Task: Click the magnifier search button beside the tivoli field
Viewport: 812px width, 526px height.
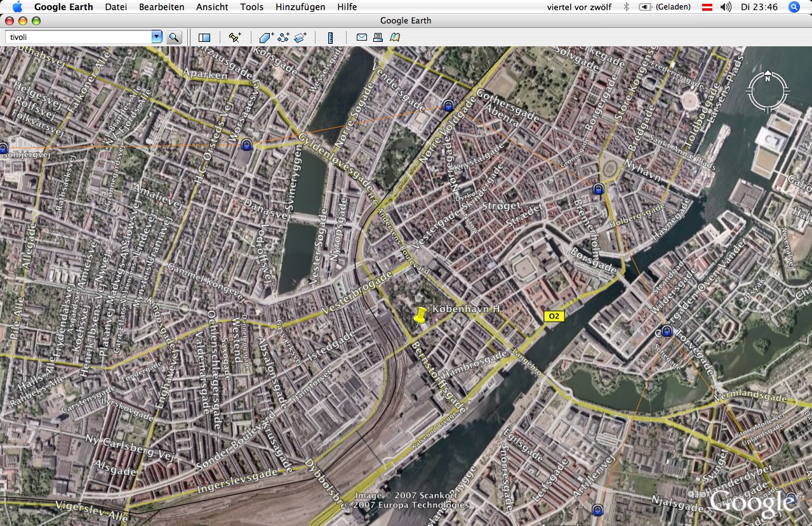Action: [174, 37]
